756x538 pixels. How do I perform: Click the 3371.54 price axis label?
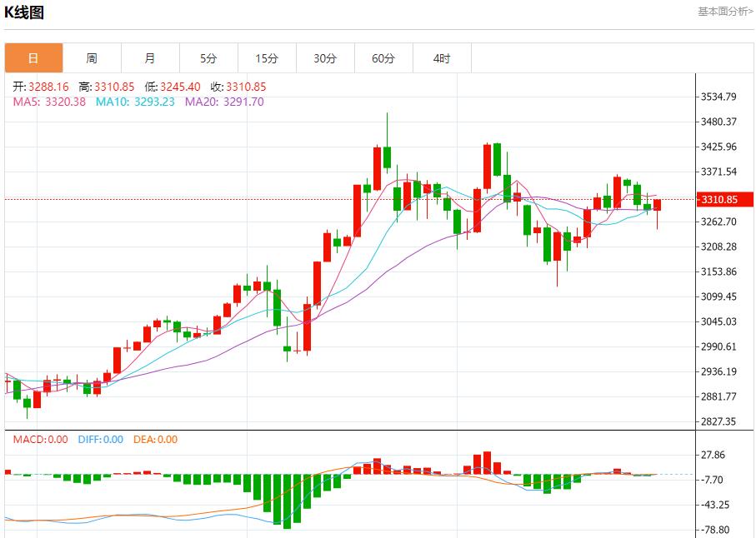point(718,172)
